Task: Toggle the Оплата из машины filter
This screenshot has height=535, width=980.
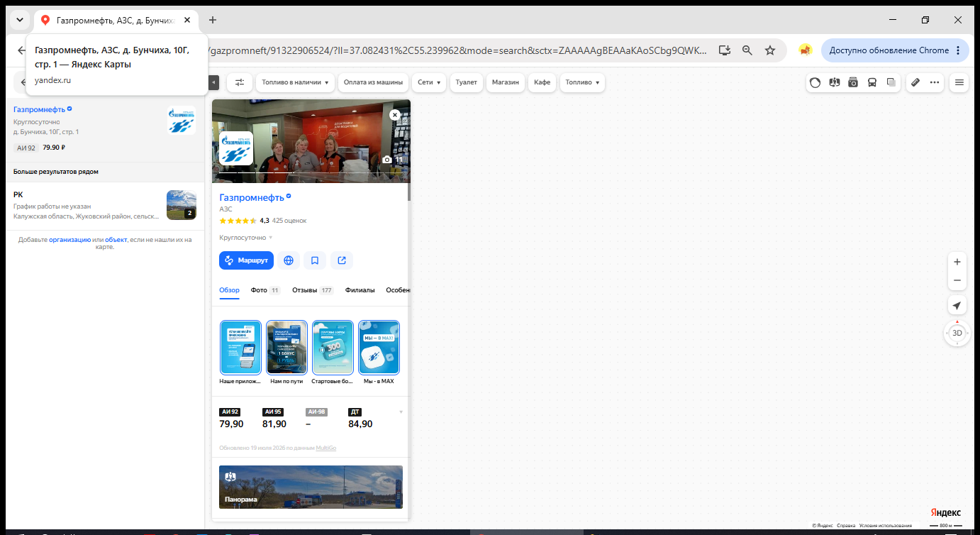Action: [374, 82]
